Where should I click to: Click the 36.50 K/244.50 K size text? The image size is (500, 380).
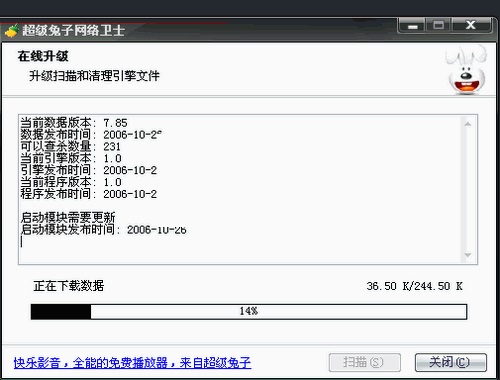point(414,286)
